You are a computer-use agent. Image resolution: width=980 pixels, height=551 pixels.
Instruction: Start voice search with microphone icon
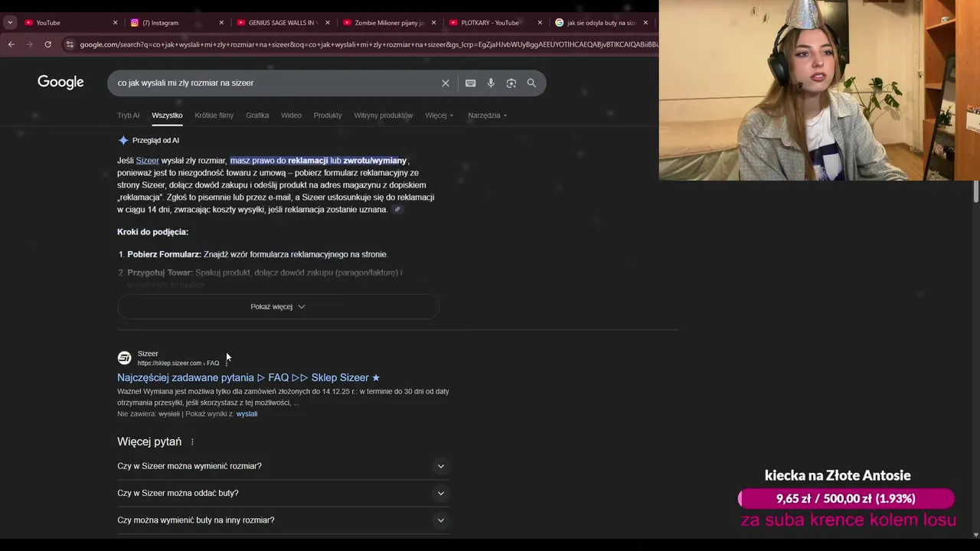(491, 83)
